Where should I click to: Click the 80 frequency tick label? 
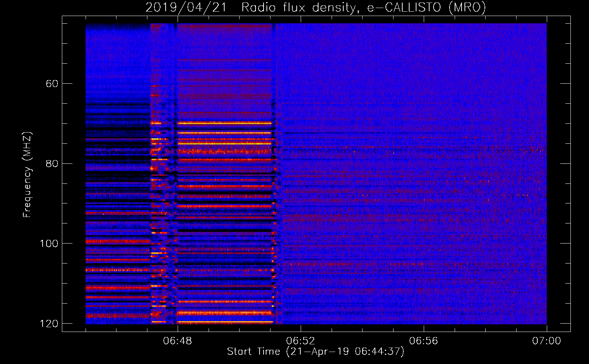coord(52,163)
